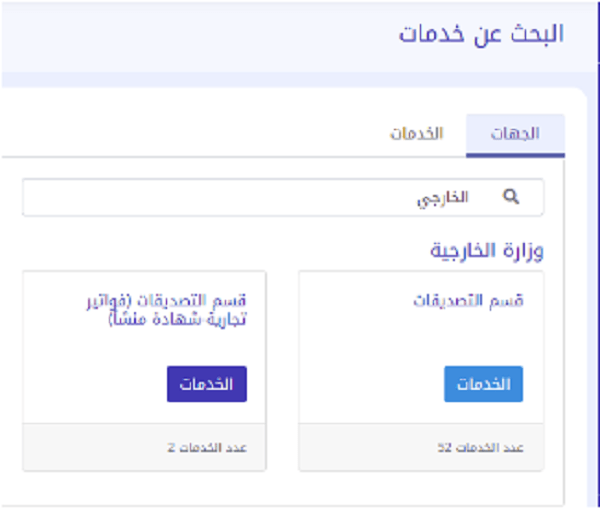Open الخدمات button for فواتير تجارية card

click(x=207, y=384)
